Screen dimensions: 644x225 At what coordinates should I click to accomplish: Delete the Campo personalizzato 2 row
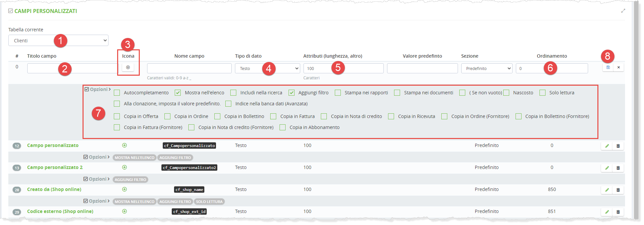[618, 168]
